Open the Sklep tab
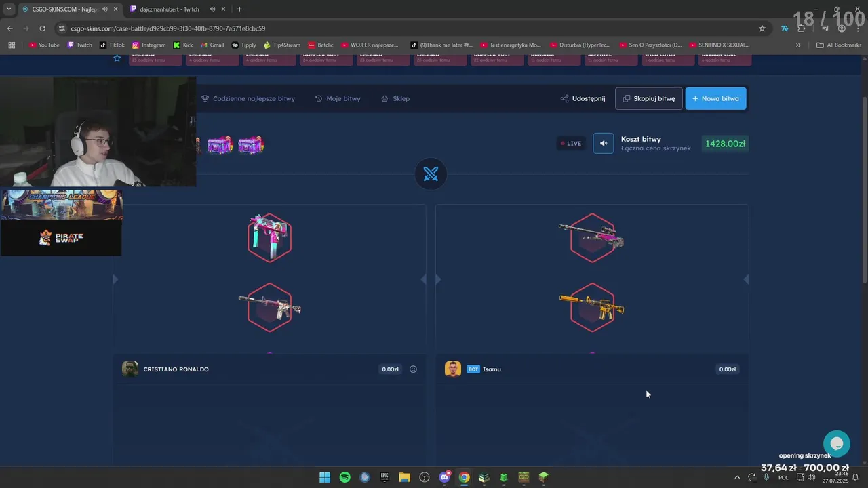Image resolution: width=868 pixels, height=488 pixels. pyautogui.click(x=395, y=98)
